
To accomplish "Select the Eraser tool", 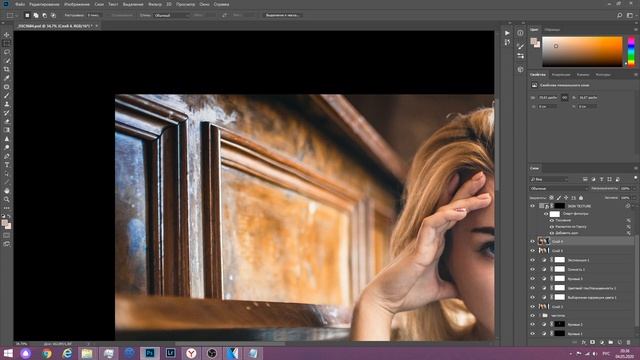I will pyautogui.click(x=7, y=122).
